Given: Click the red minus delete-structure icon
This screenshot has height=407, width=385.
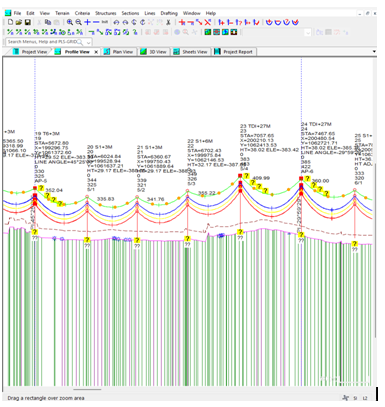Looking at the screenshot, I should (191, 22).
